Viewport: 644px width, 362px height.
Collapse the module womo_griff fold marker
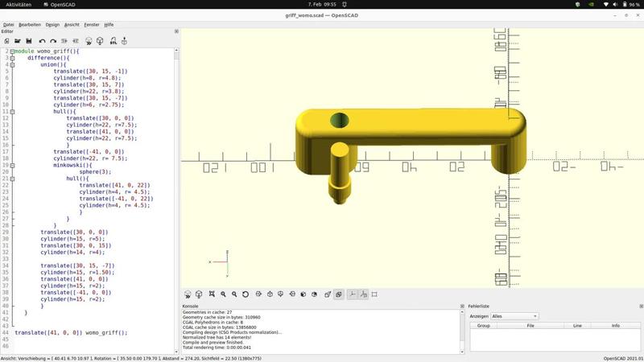[x=12, y=51]
